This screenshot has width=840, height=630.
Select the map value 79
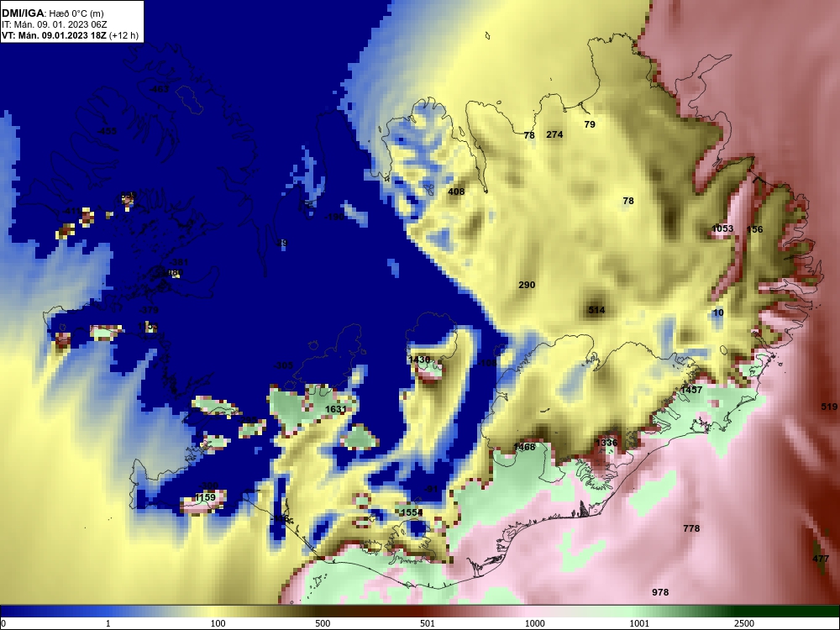click(x=590, y=124)
